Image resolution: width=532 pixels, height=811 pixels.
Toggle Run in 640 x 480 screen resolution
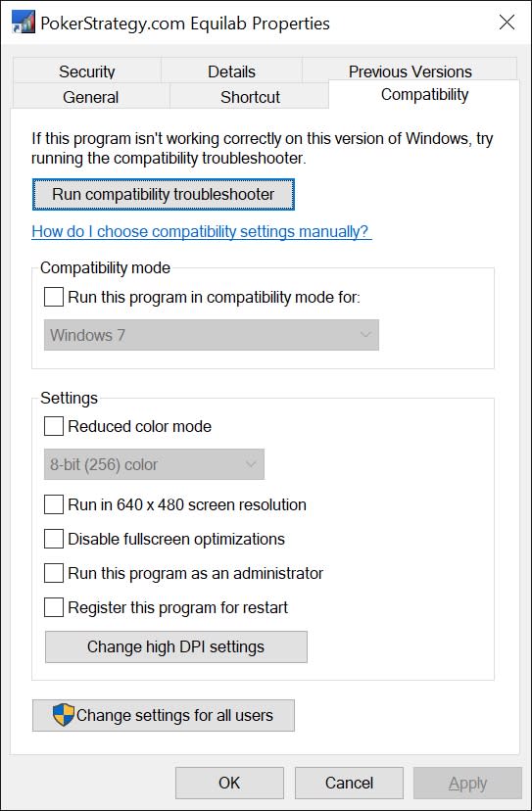tap(54, 504)
